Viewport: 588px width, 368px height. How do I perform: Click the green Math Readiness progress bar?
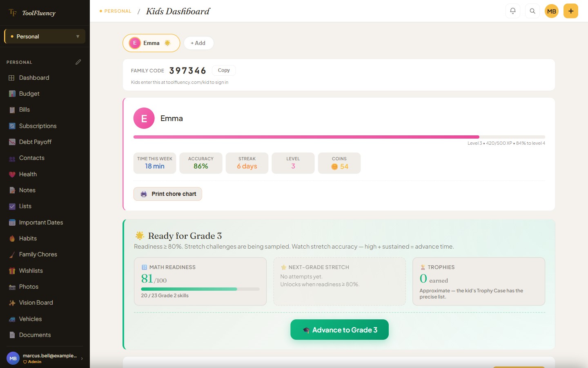click(200, 289)
